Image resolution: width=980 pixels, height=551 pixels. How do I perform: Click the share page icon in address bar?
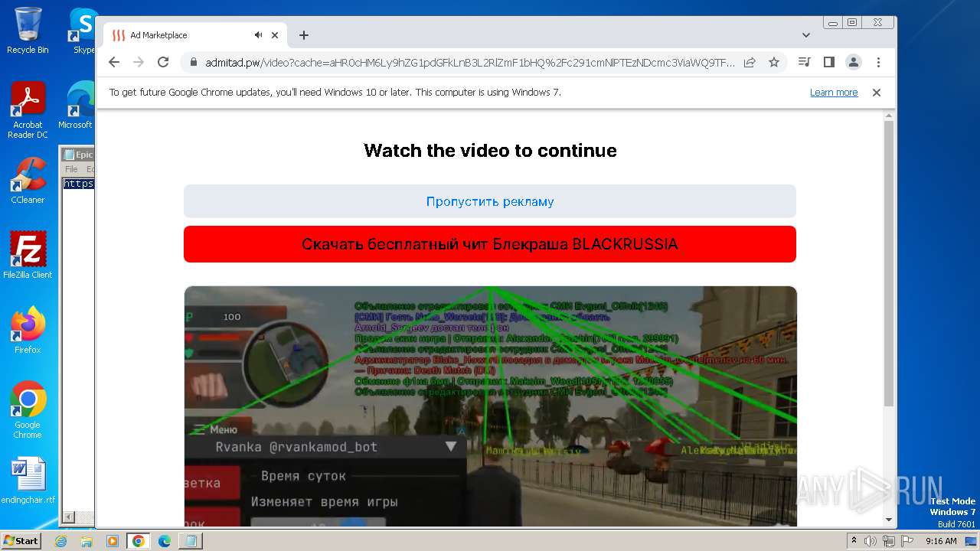point(750,62)
